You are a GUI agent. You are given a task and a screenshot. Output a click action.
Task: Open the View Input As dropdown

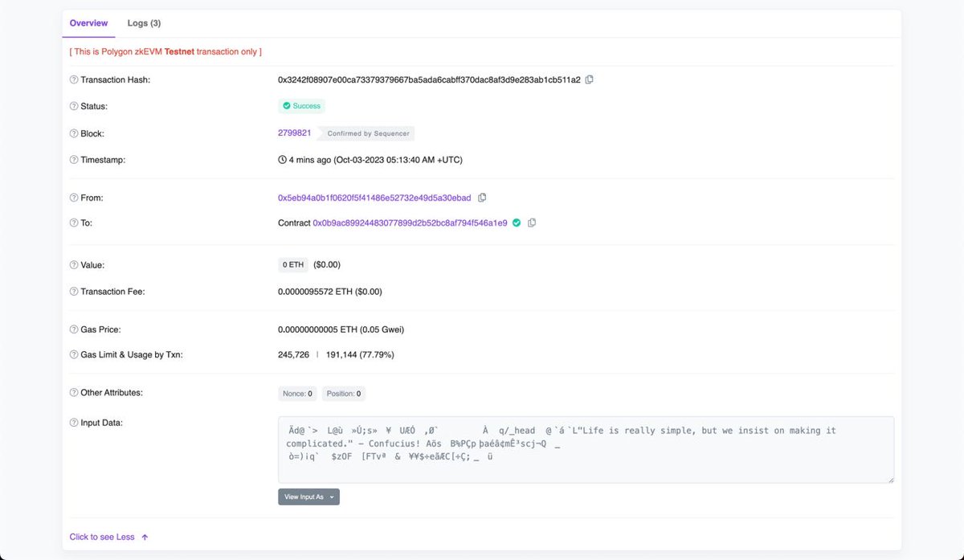tap(308, 497)
